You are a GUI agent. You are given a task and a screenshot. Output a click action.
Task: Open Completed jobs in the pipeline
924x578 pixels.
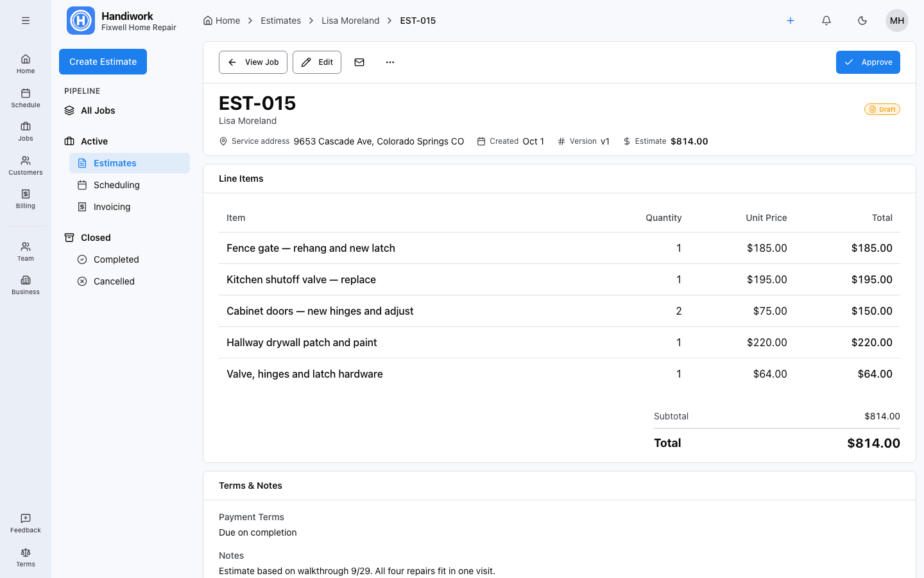pos(130,259)
